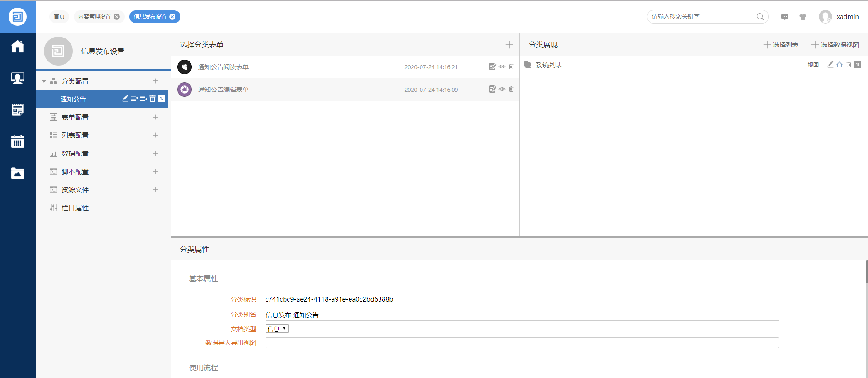Collapse the 分类配置 tree node

[44, 81]
